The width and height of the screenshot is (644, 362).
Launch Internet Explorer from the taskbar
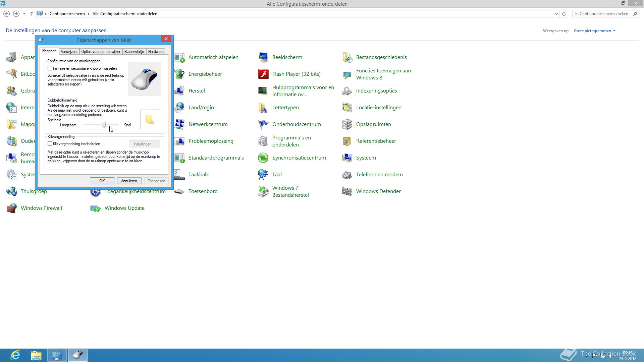click(15, 355)
